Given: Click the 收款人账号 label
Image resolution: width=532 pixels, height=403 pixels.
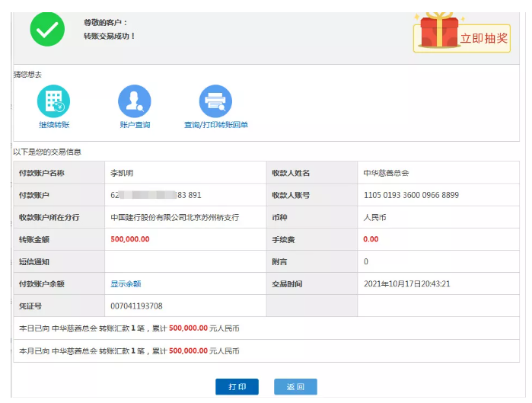Looking at the screenshot, I should pyautogui.click(x=291, y=195).
